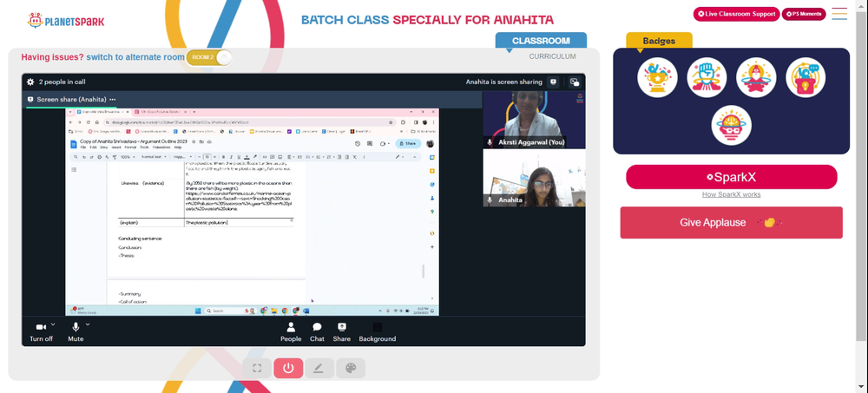Open the Chat panel
Image resolution: width=868 pixels, height=393 pixels.
317,328
